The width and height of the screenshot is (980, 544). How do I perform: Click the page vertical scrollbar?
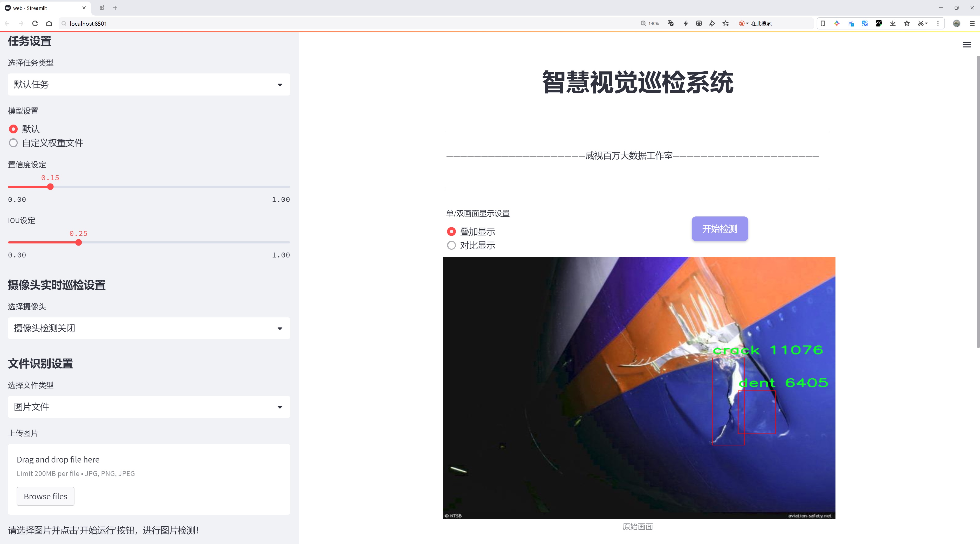point(978,202)
